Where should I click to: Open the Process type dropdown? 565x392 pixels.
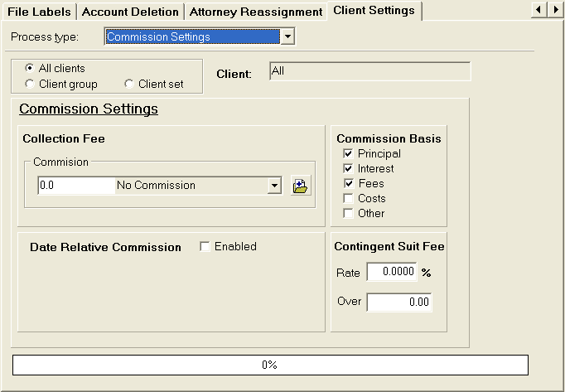click(287, 37)
